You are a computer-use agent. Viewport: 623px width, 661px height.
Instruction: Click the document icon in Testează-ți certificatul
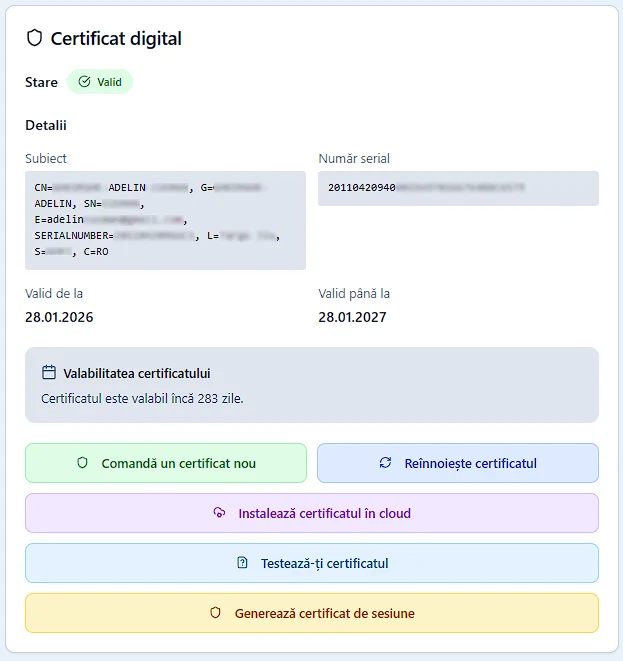click(x=242, y=562)
